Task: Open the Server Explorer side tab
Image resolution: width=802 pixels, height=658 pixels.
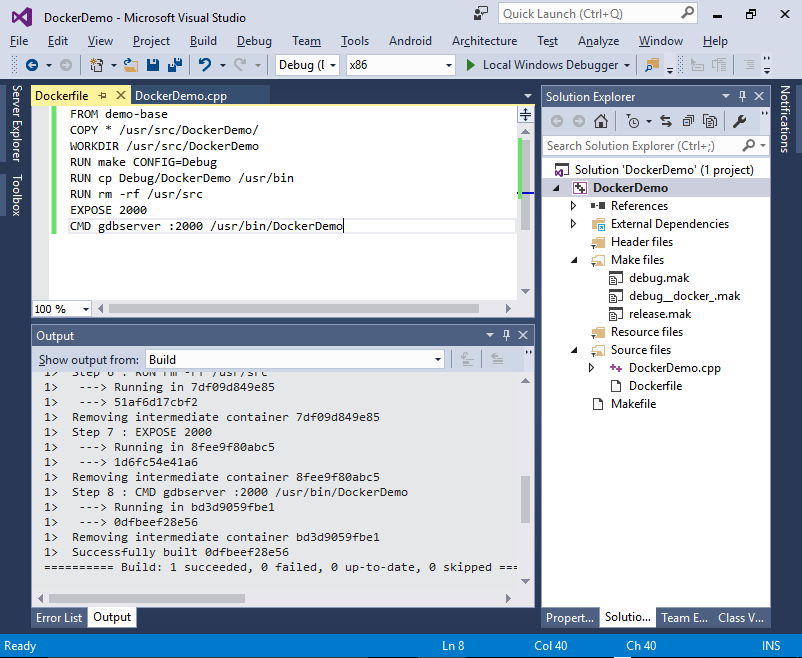Action: pyautogui.click(x=17, y=123)
